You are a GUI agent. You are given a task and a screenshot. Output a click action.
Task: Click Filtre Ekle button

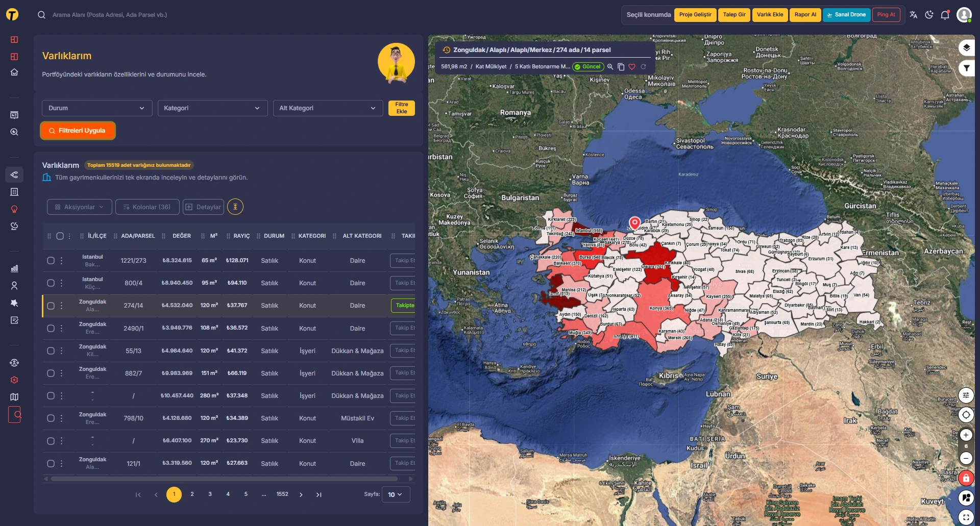point(402,108)
